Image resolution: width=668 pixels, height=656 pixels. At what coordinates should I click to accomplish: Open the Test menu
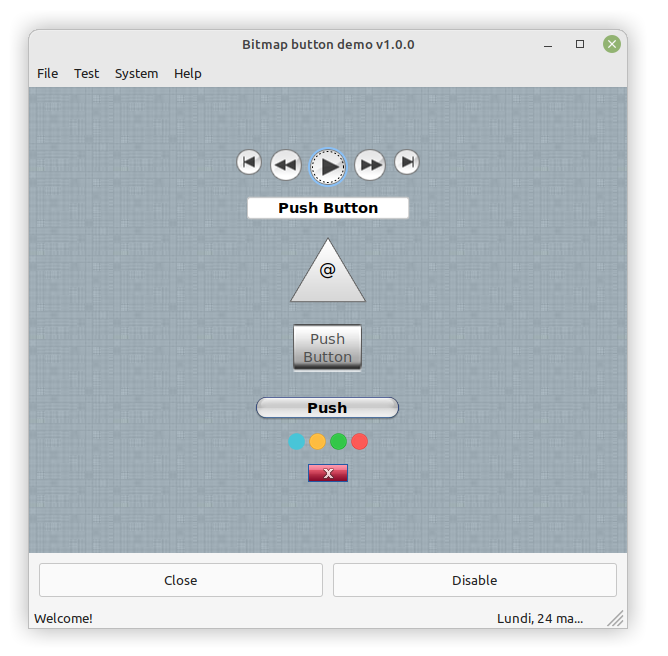click(x=88, y=75)
